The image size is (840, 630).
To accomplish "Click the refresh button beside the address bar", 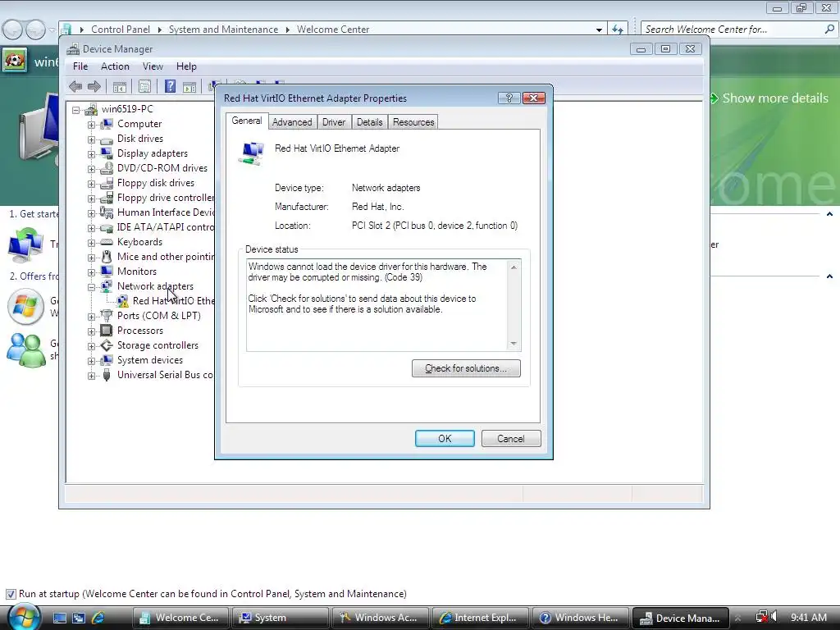I will point(618,30).
